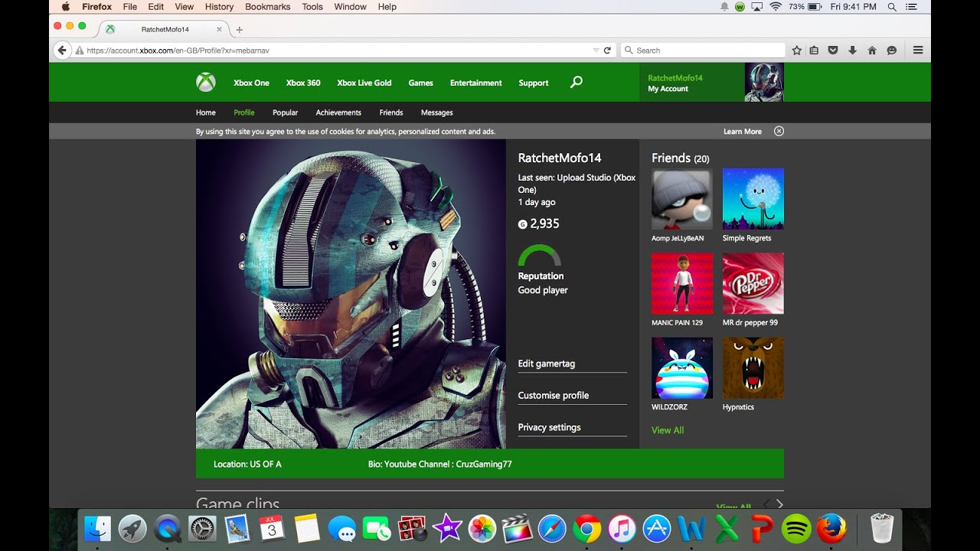The image size is (980, 551).
Task: Open the Photos app in the Dock
Action: pos(482,529)
